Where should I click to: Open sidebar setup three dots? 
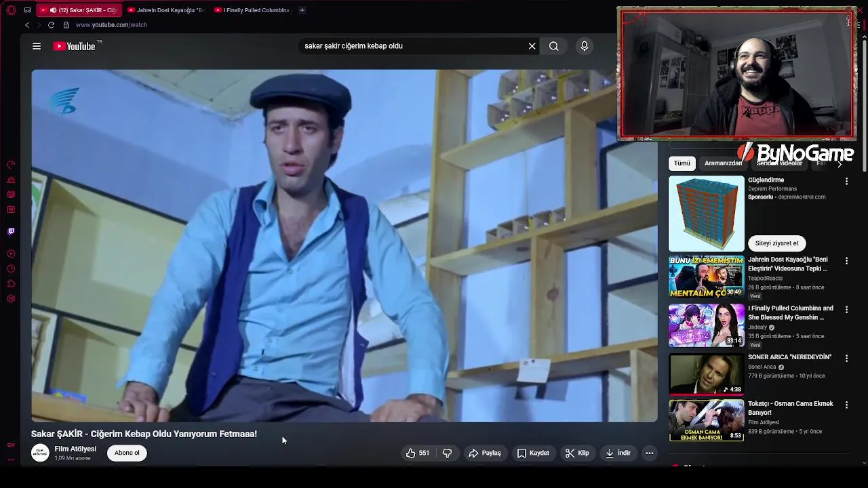11,460
